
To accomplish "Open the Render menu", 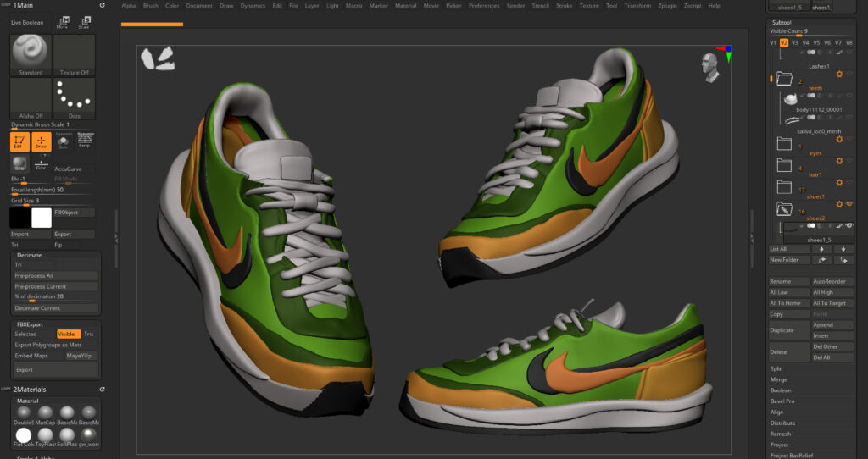I will click(x=516, y=6).
